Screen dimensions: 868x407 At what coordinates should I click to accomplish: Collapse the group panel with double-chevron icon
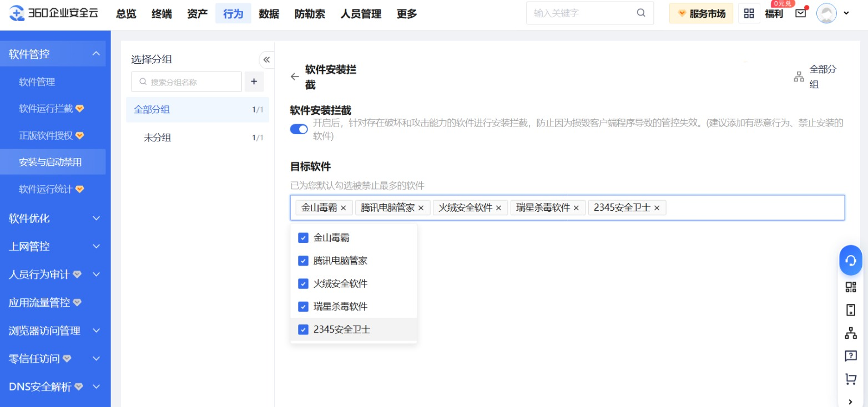tap(266, 60)
